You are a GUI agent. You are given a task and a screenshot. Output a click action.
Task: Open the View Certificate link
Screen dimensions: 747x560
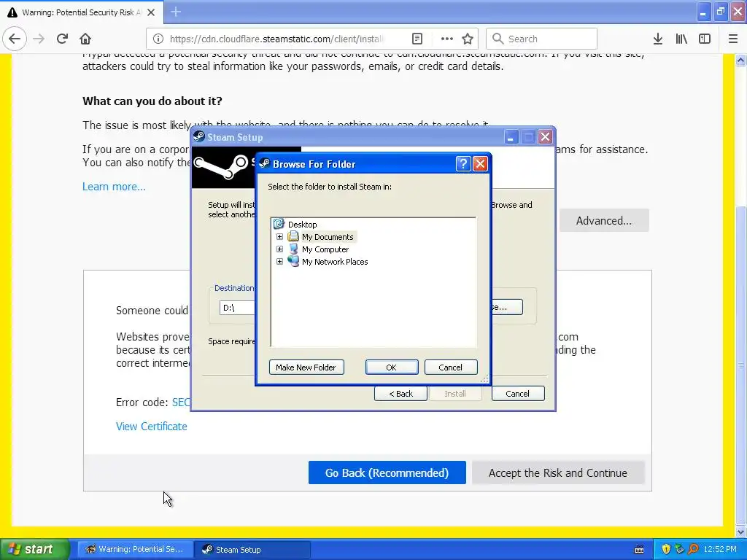point(152,426)
